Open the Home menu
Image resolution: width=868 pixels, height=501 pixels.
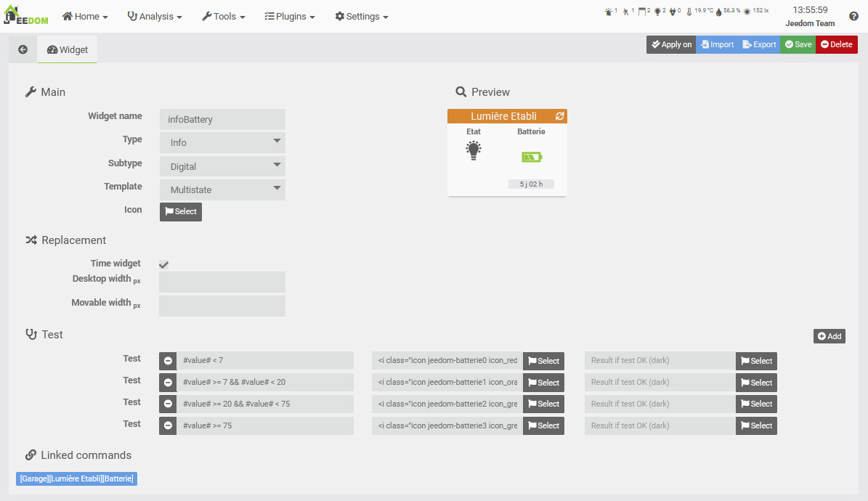click(x=85, y=17)
